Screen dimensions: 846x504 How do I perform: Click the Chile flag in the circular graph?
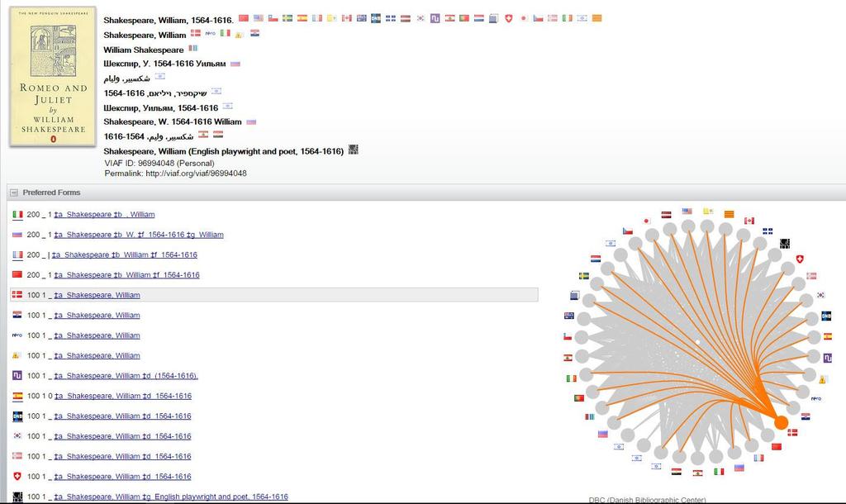[568, 336]
